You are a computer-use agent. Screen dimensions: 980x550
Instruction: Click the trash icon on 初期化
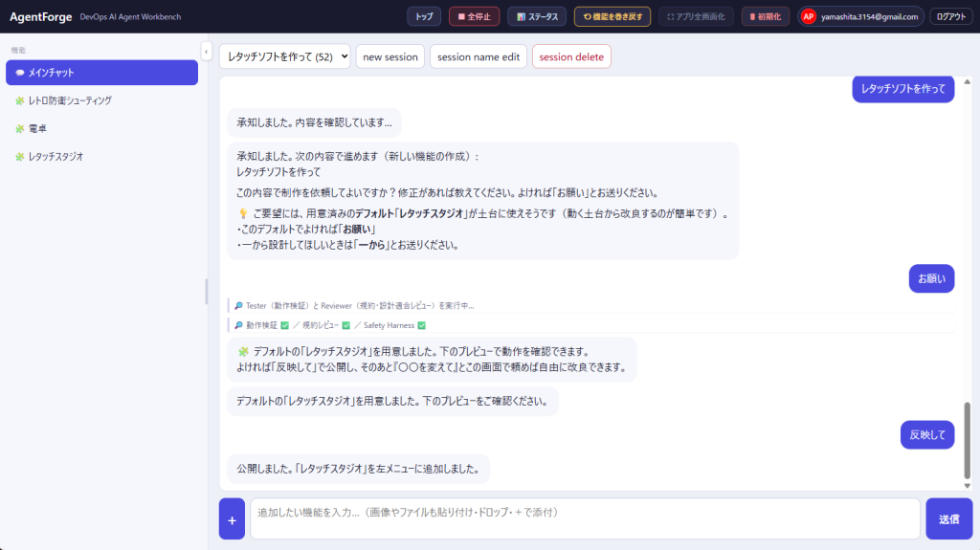pyautogui.click(x=752, y=17)
